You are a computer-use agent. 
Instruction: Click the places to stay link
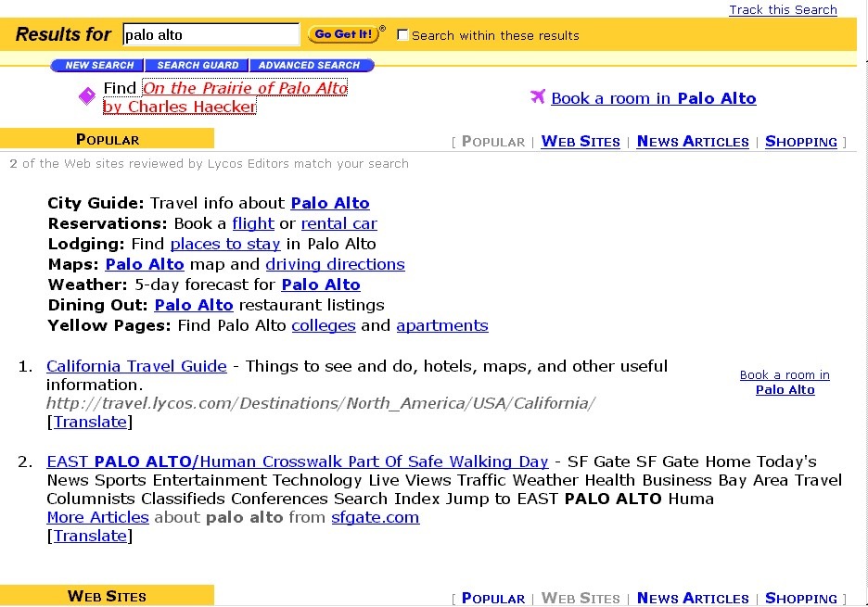click(x=225, y=244)
